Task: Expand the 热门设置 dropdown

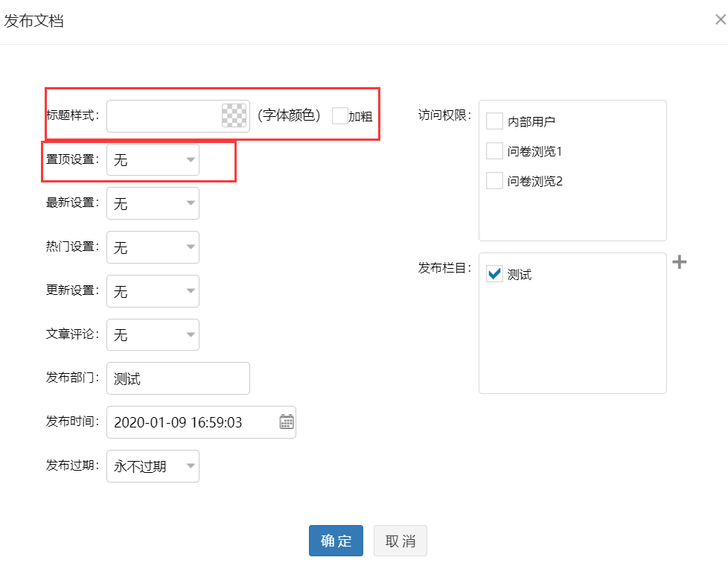Action: (x=153, y=247)
